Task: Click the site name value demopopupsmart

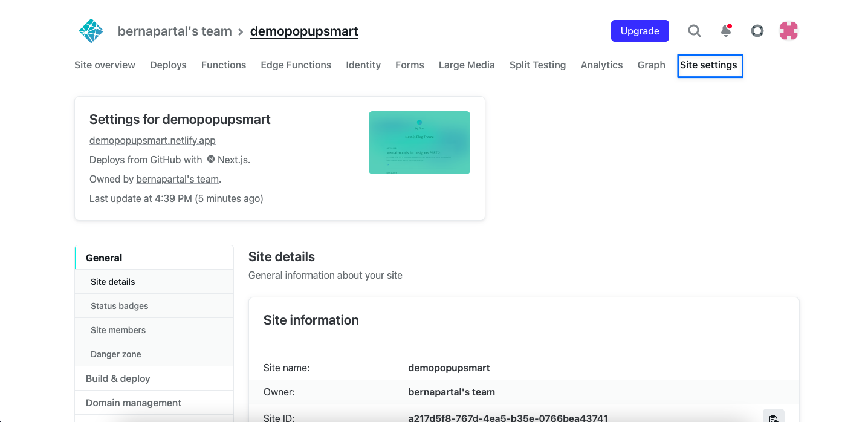Action: coord(449,368)
